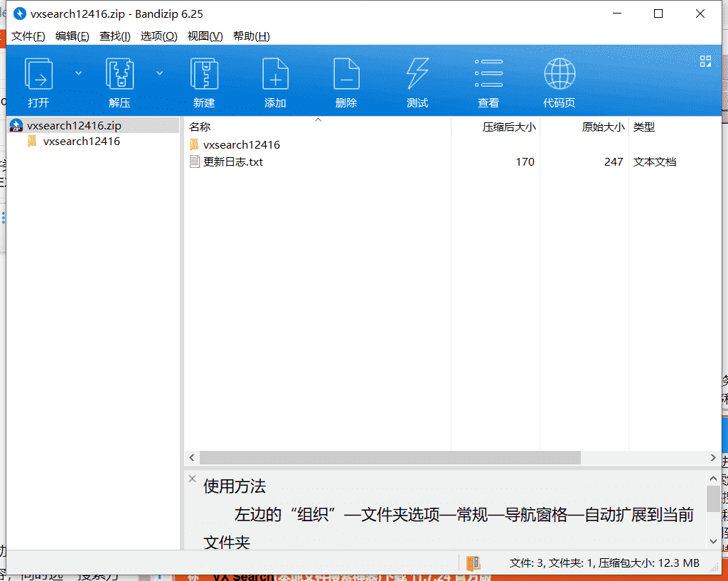Open the 视图(V) menu

pyautogui.click(x=205, y=36)
